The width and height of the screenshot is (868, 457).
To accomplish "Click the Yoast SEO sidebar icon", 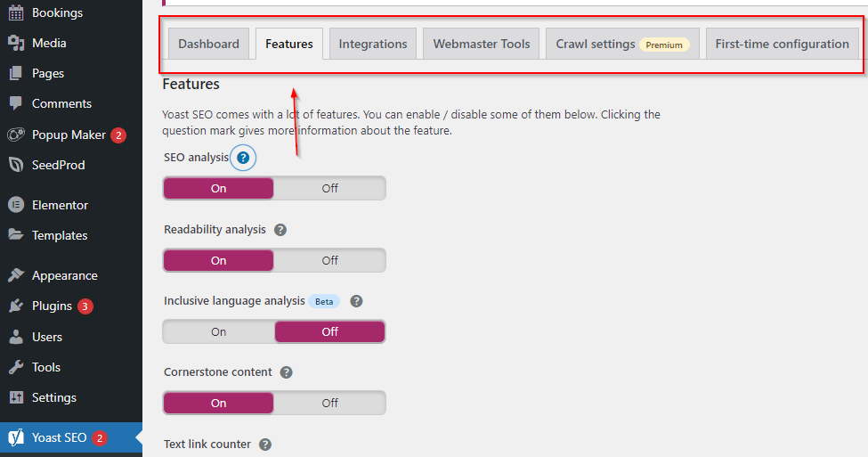I will point(15,437).
